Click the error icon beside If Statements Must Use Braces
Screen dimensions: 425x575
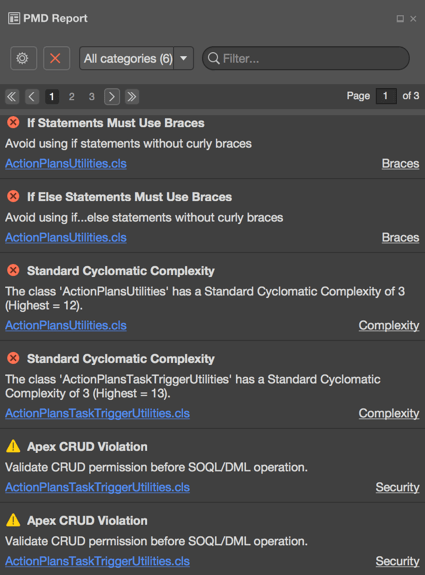(14, 122)
